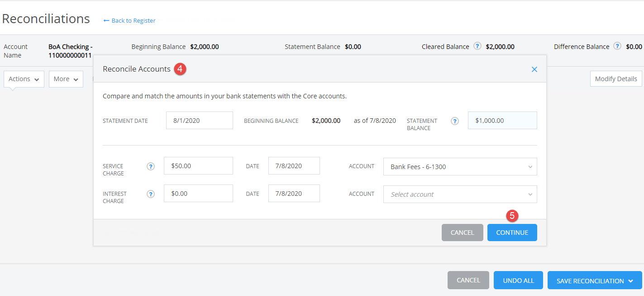Viewport: 644px width, 296px height.
Task: Click the Cleared Balance help icon
Action: click(x=477, y=46)
